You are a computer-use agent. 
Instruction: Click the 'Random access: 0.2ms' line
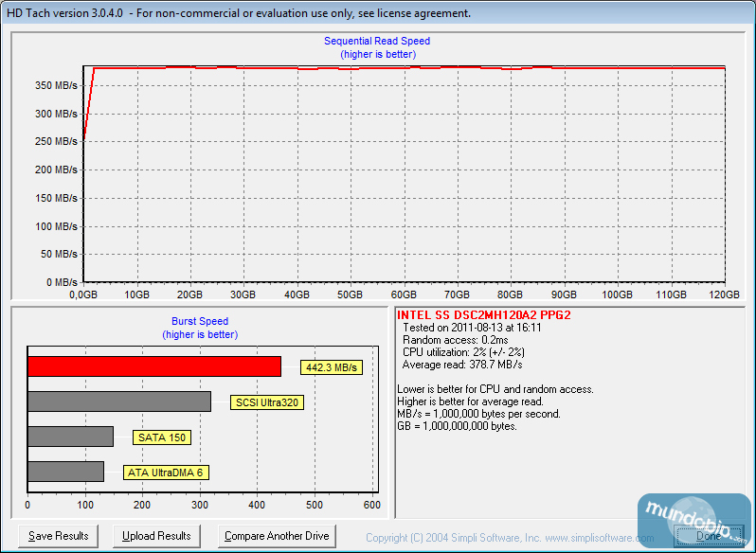coord(455,340)
